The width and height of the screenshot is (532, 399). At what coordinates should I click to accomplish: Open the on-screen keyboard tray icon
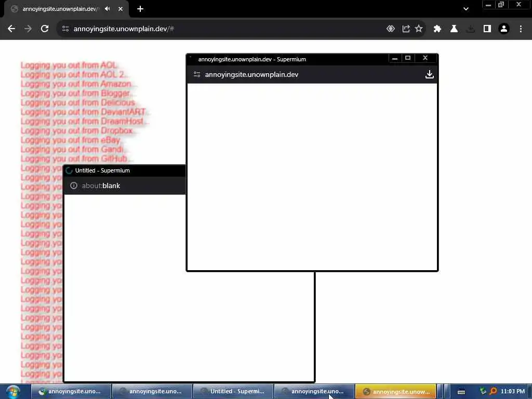[461, 392]
